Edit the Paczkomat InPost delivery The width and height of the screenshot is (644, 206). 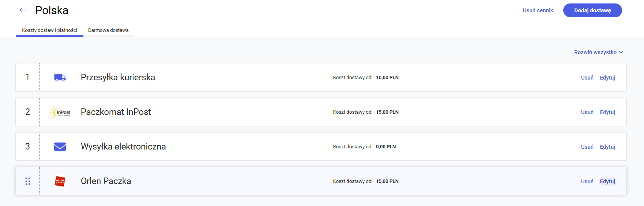607,112
